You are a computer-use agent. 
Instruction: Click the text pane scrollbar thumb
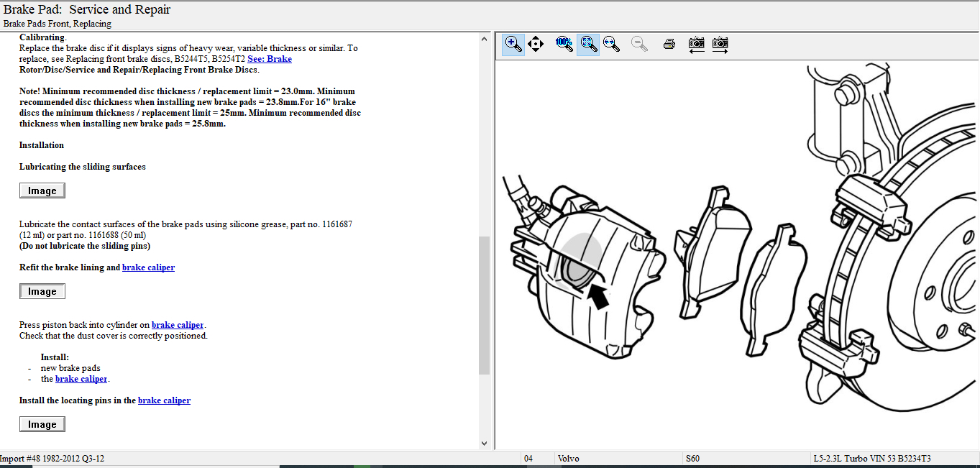(484, 306)
